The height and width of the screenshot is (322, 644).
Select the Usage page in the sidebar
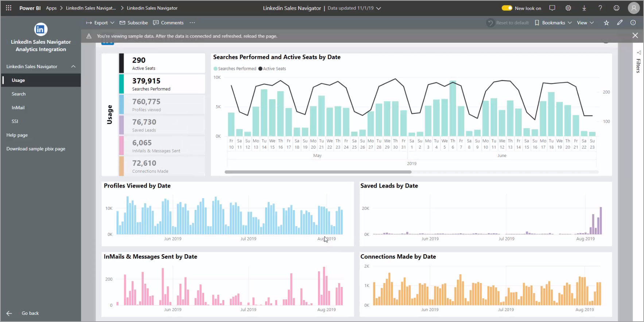pos(40,80)
